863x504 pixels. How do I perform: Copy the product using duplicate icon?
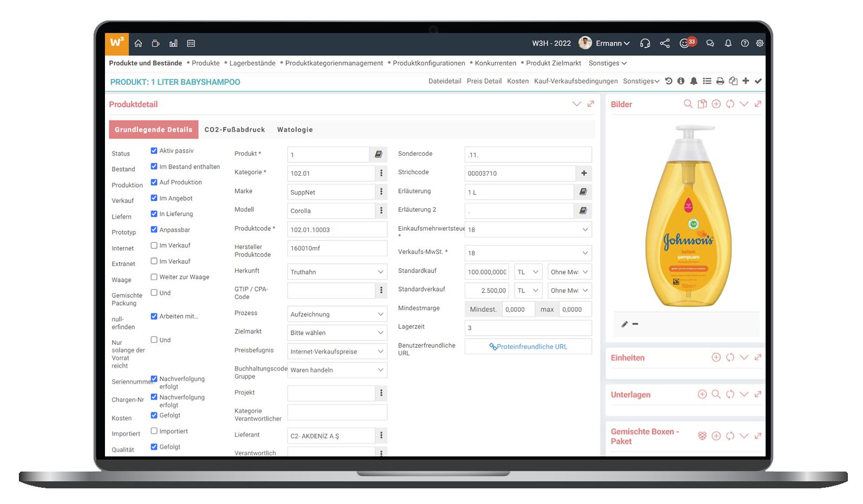733,81
